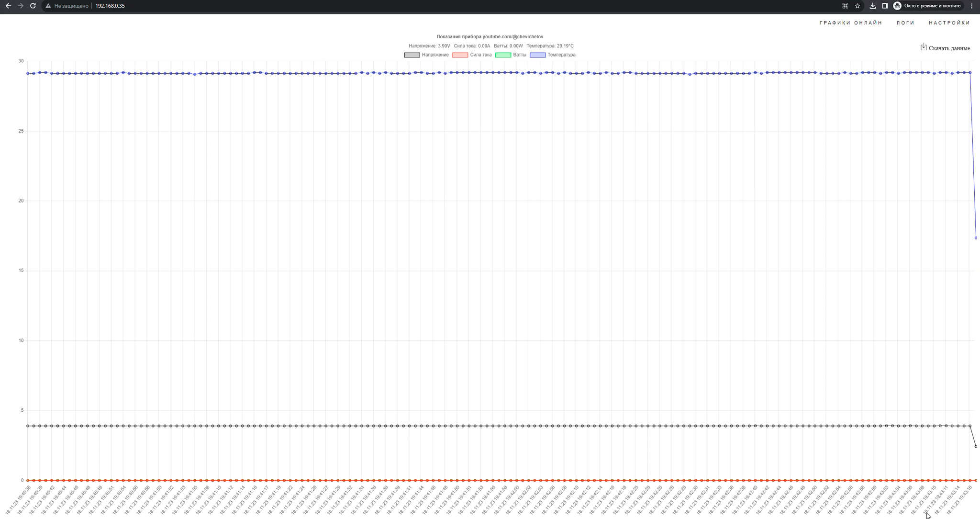The width and height of the screenshot is (980, 519).
Task: Click the 'Сила тока: 0.00A' reading
Action: (x=472, y=46)
